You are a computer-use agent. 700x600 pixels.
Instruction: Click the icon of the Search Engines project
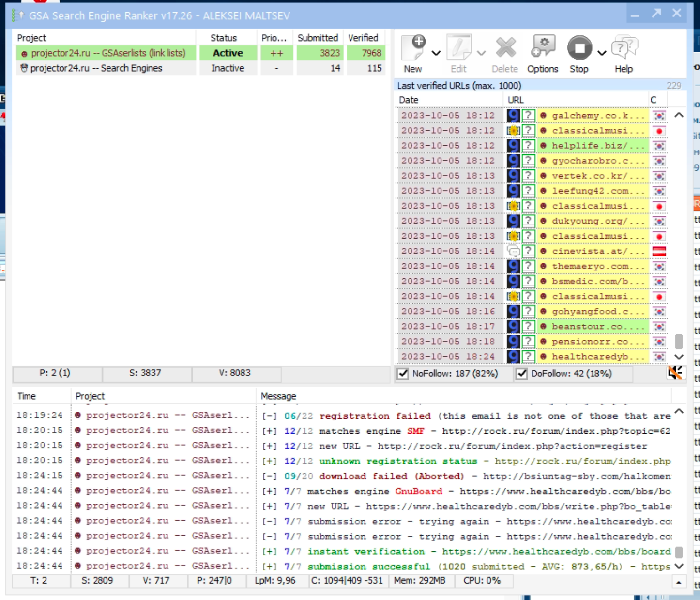(24, 68)
